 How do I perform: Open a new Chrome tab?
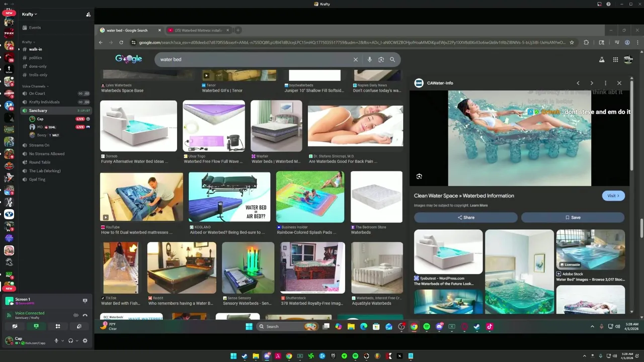tap(238, 30)
